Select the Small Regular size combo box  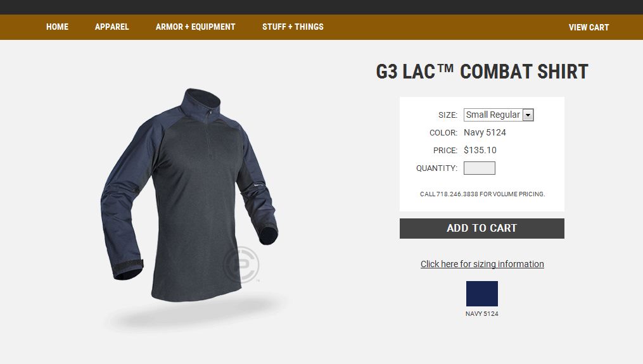(x=498, y=115)
